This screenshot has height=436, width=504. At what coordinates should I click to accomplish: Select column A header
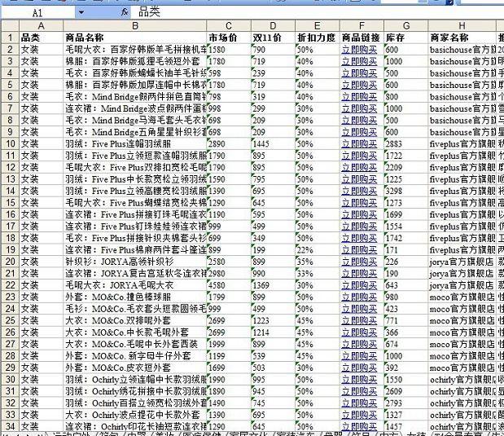click(42, 26)
